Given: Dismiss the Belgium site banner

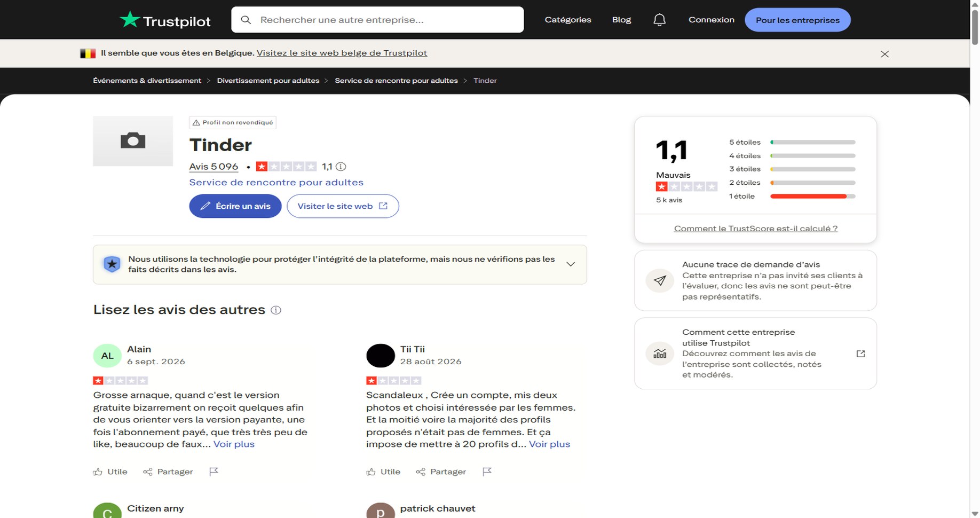Looking at the screenshot, I should pyautogui.click(x=884, y=54).
